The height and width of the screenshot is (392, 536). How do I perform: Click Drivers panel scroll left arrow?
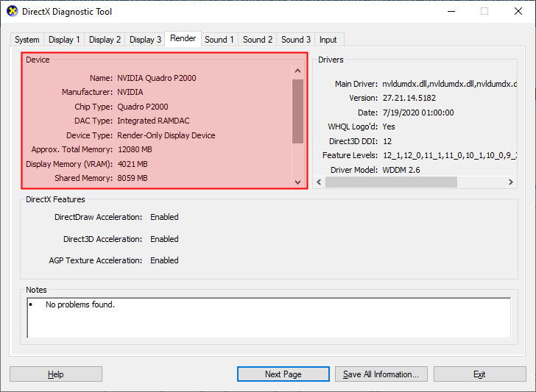319,182
